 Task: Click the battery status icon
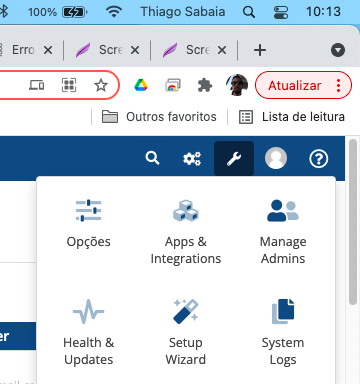pyautogui.click(x=75, y=12)
